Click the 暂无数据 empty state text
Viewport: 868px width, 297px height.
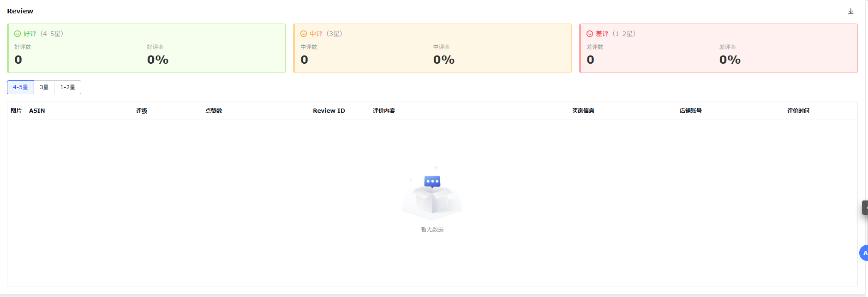(432, 230)
